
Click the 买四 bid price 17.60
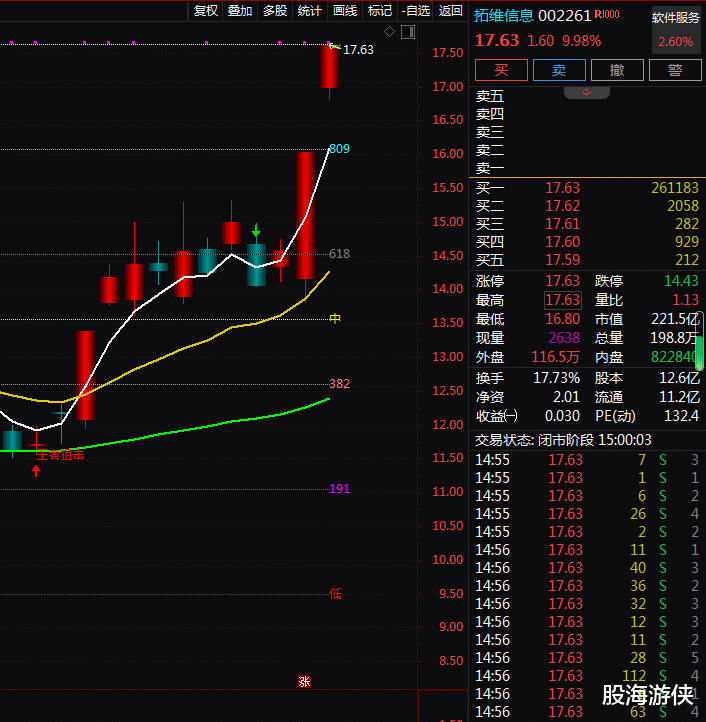562,242
